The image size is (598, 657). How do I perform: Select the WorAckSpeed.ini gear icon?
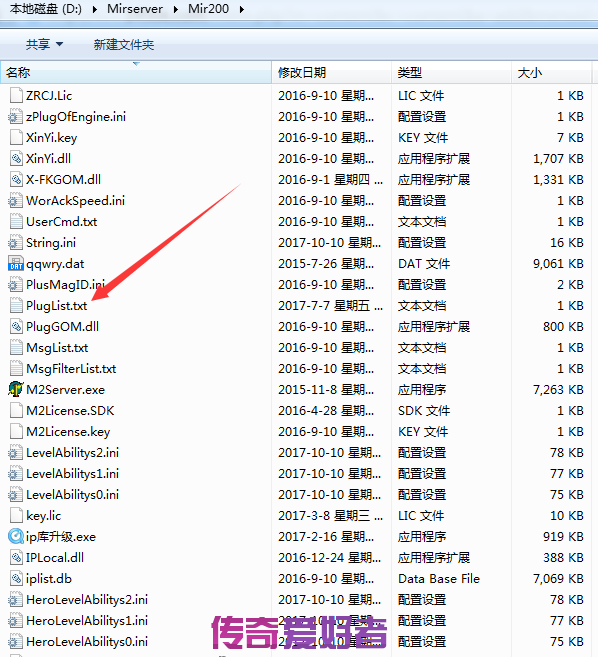click(16, 201)
